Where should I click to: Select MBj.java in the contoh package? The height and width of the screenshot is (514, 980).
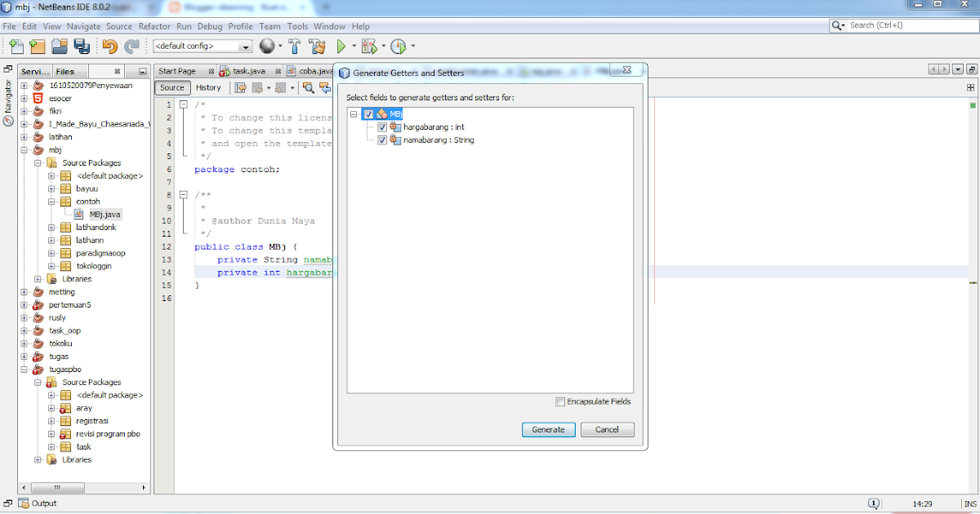pyautogui.click(x=104, y=214)
